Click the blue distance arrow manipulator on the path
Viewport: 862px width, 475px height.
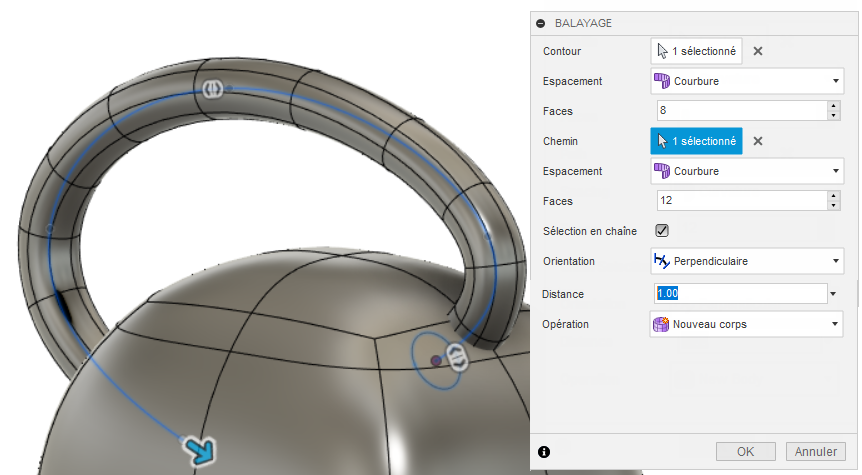(200, 451)
